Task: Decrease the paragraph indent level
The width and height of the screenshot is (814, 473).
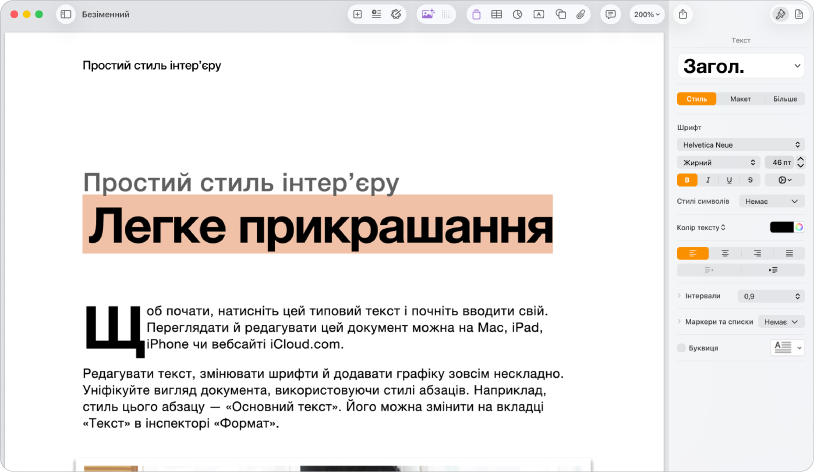Action: [709, 270]
